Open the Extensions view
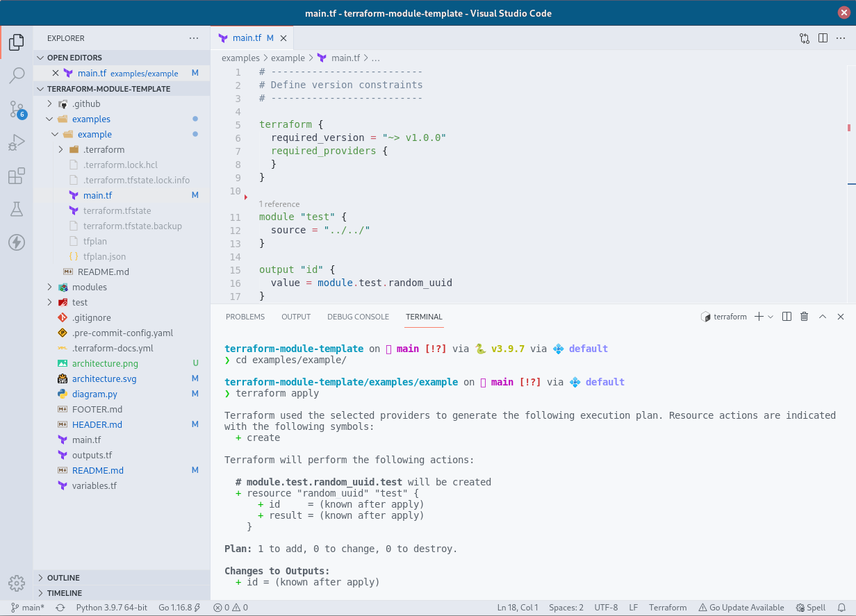 [x=17, y=176]
